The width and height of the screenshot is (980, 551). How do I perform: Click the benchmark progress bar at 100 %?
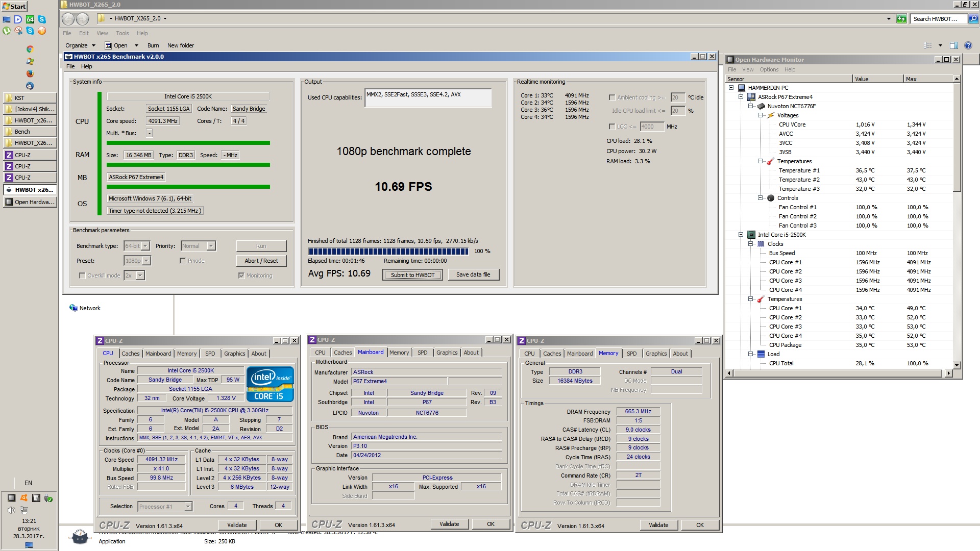(388, 251)
